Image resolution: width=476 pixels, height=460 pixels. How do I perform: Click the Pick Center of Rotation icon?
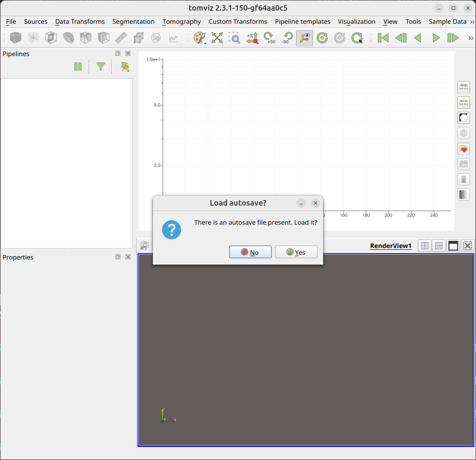coord(357,38)
